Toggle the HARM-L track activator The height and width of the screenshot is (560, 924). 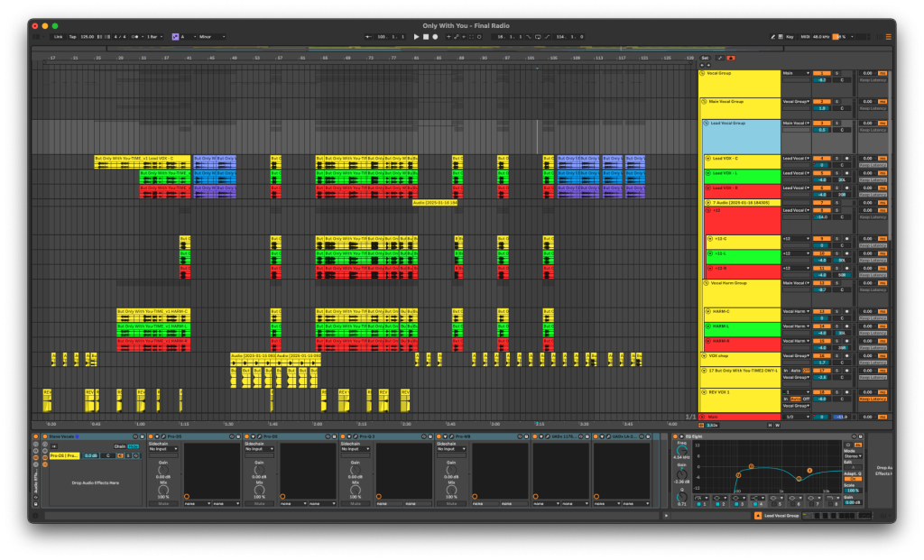822,326
